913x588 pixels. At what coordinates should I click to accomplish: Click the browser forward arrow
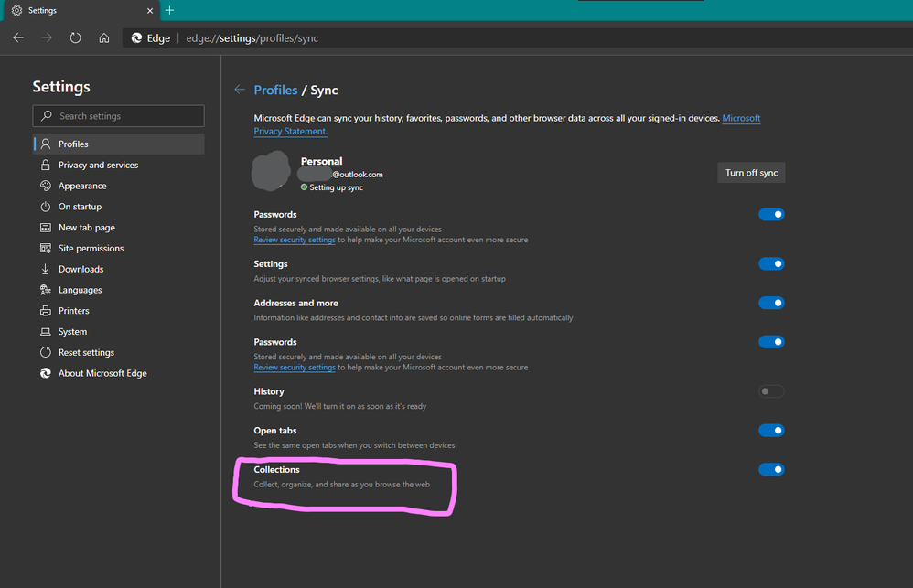(x=47, y=37)
